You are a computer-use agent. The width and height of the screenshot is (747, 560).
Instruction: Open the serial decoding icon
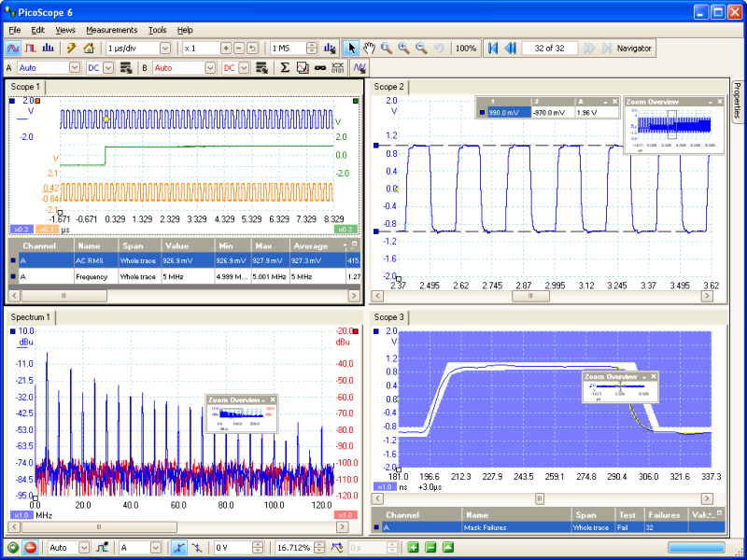(x=337, y=68)
